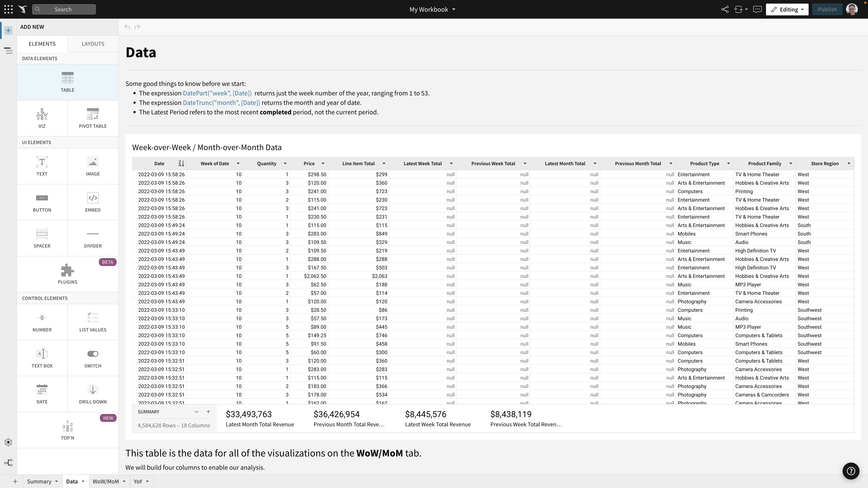This screenshot has height=488, width=868.
Task: Click the undo arrow
Action: 127,27
